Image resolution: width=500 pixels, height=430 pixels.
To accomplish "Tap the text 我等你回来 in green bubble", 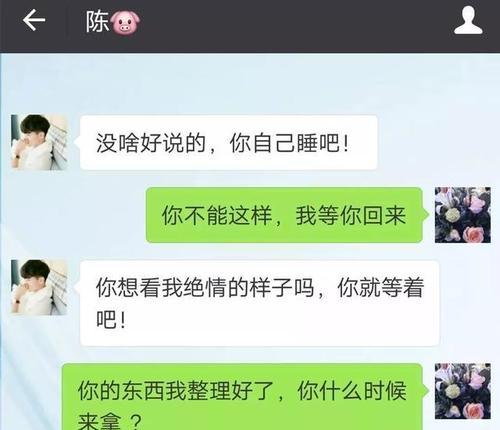I will [351, 215].
